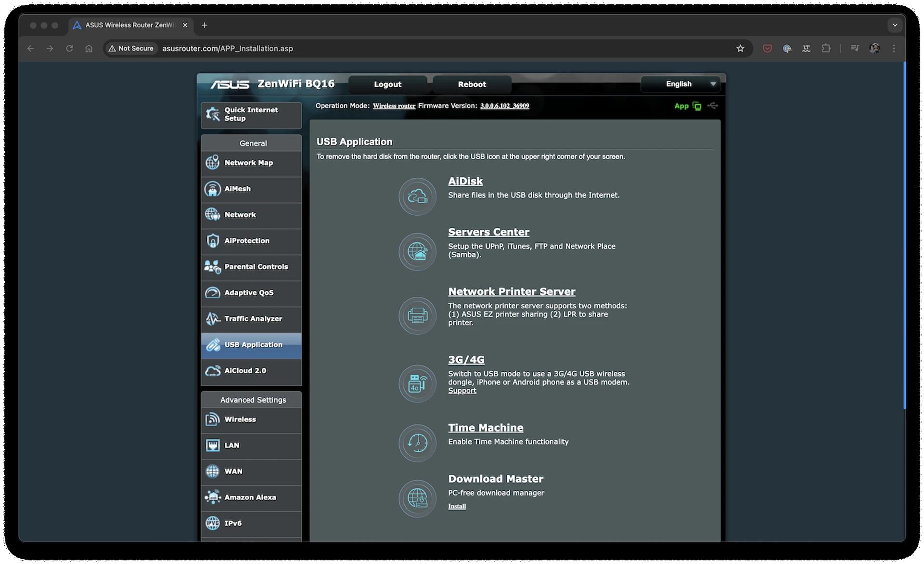
Task: Click the Install link under Download Master
Action: pos(457,506)
